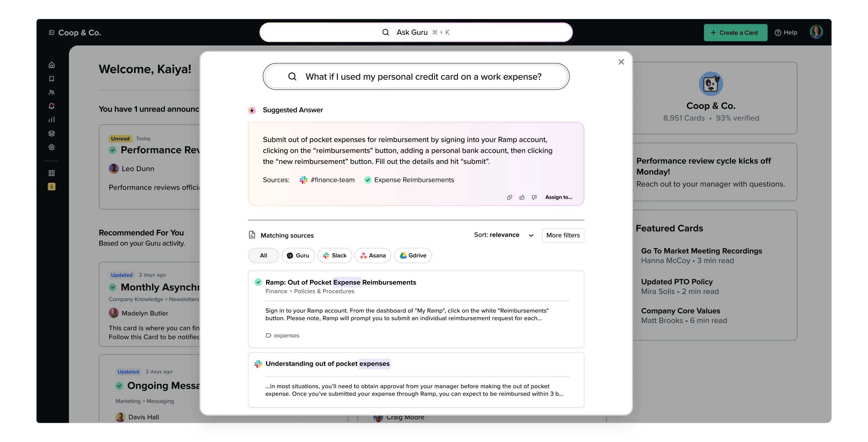
Task: Click the collections layers icon in sidebar
Action: (x=52, y=134)
